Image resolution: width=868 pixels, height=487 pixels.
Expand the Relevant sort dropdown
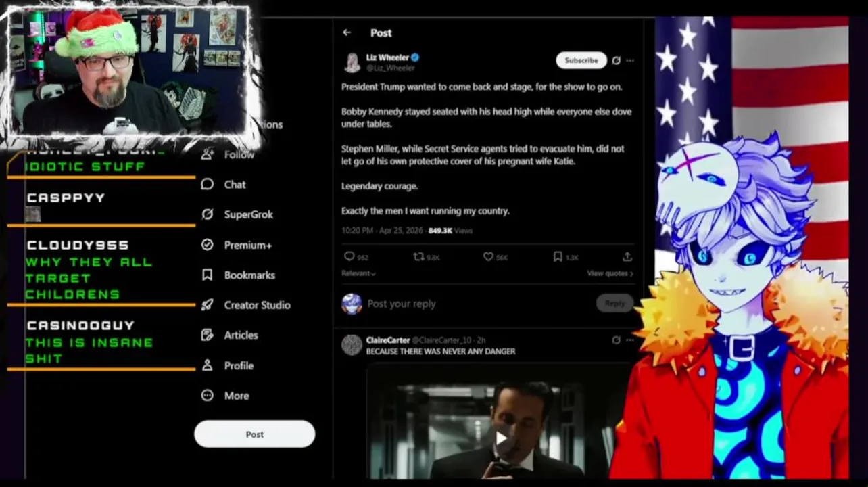(x=358, y=273)
